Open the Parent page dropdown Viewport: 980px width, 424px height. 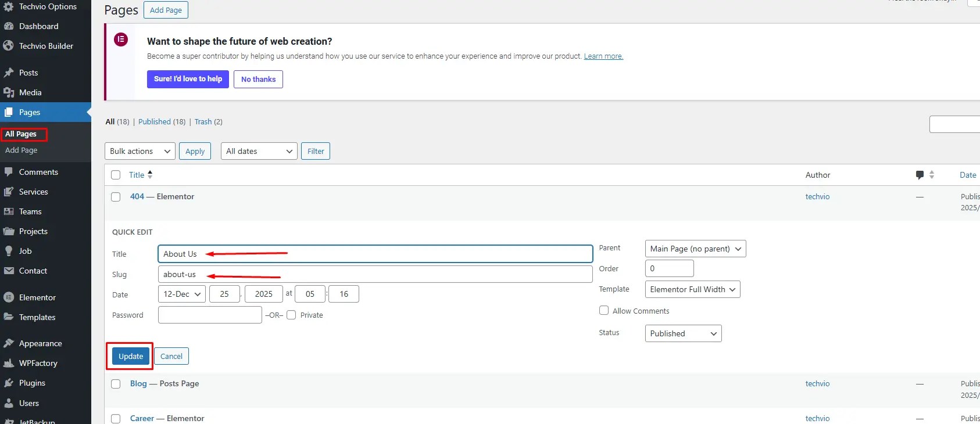click(x=696, y=249)
